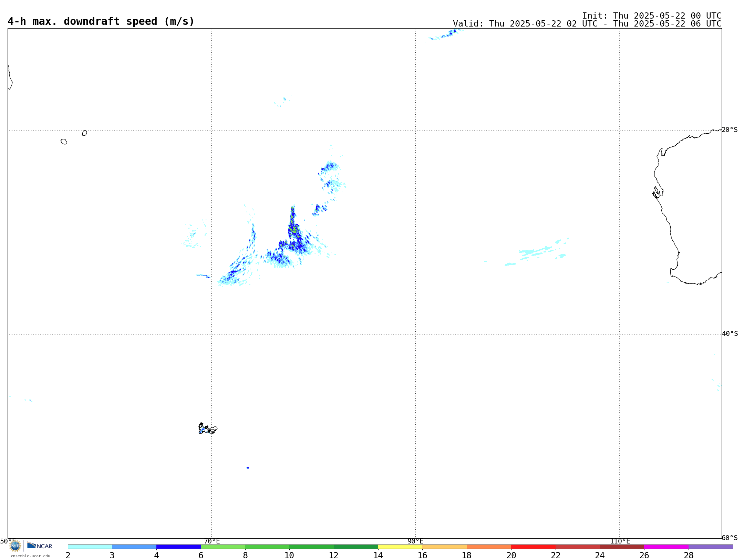Click the 90°E longitude label
This screenshot has width=744, height=560.
coord(415,541)
